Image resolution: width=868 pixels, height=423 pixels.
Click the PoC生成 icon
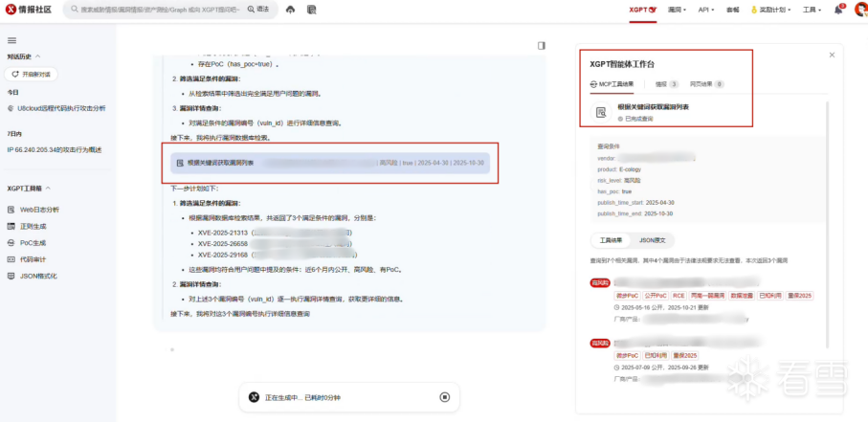coord(11,243)
